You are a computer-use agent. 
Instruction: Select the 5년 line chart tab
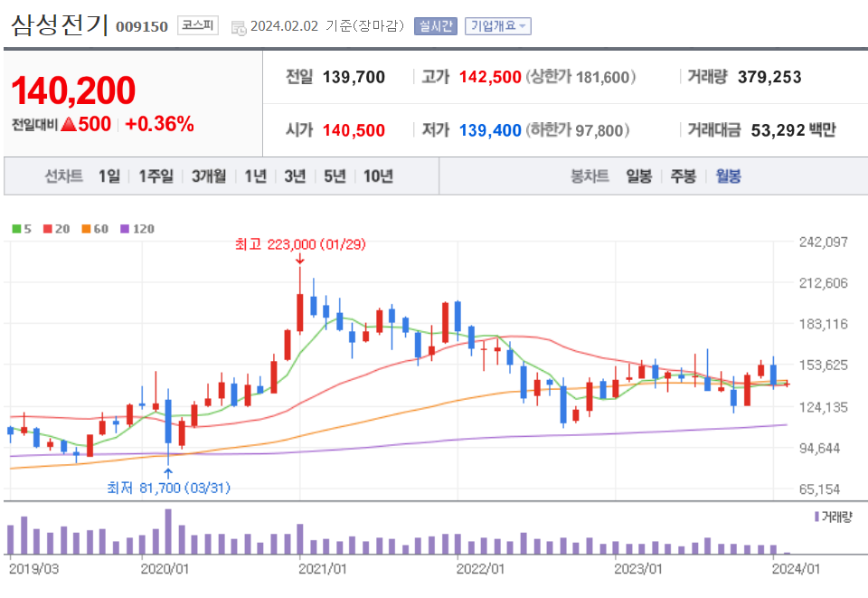coord(335,176)
